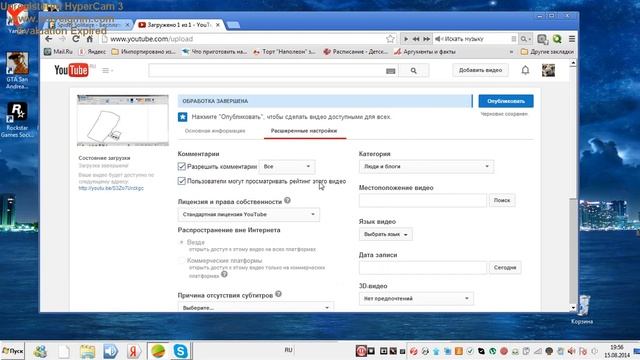This screenshot has height=360, width=640.
Task: Toggle the allow comments checkbox
Action: pyautogui.click(x=182, y=166)
